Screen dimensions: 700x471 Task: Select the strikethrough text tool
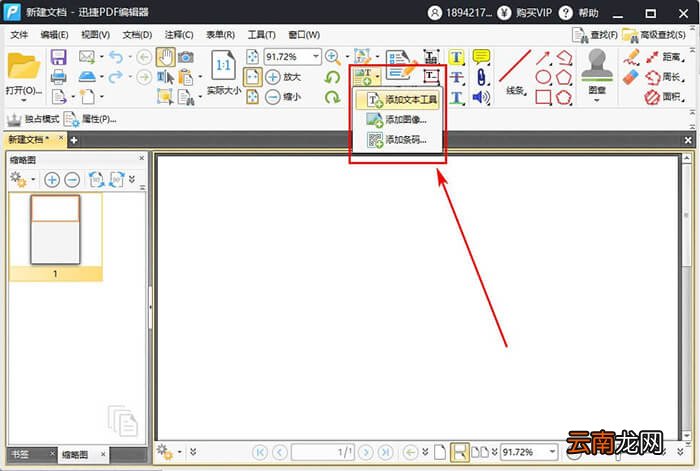[x=456, y=77]
